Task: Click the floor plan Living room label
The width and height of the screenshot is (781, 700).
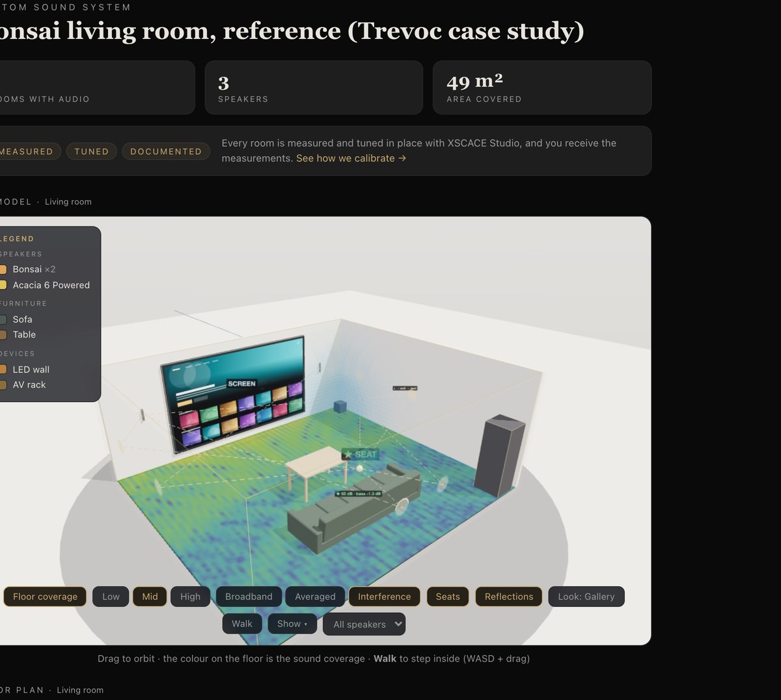Action: (x=80, y=690)
